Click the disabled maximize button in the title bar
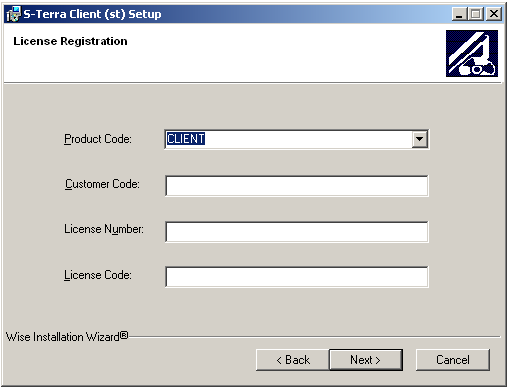 pyautogui.click(x=476, y=14)
